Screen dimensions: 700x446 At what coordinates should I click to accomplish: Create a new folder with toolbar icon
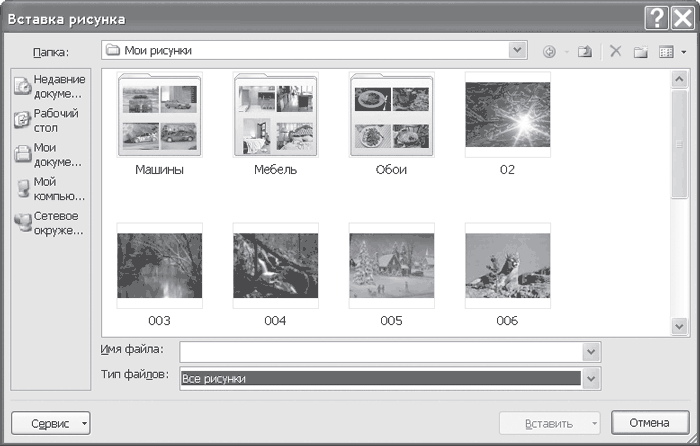pyautogui.click(x=641, y=52)
